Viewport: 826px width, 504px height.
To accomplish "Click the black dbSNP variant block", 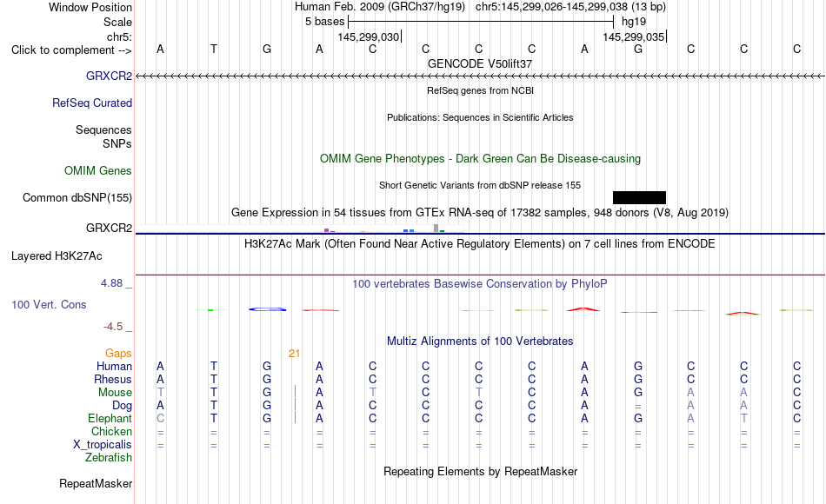I will (640, 197).
